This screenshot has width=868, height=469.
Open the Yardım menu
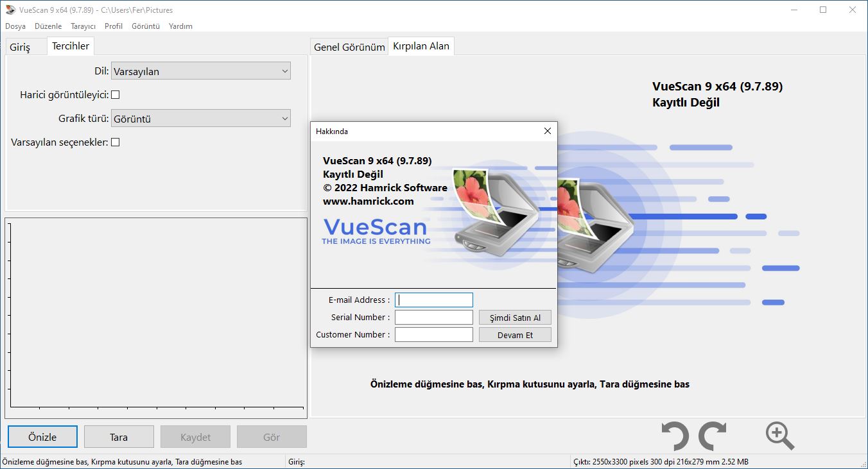180,26
